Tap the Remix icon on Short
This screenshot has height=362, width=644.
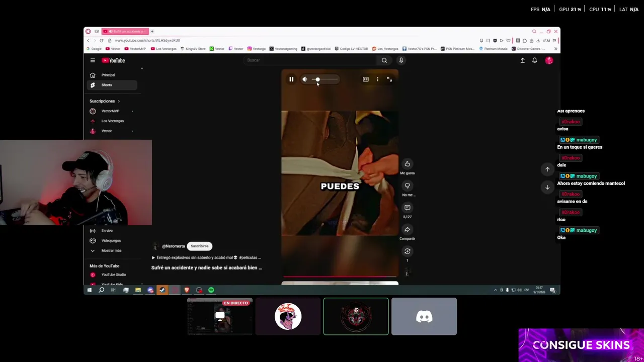pos(408,251)
